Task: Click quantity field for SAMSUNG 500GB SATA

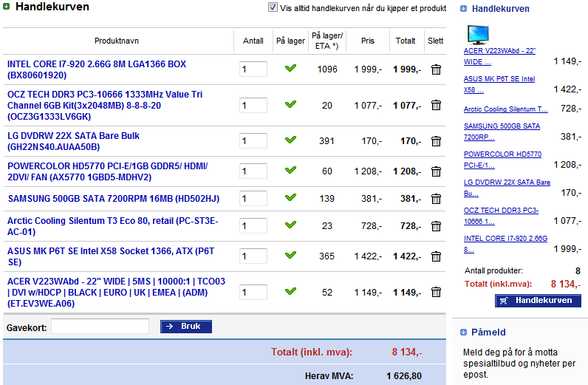Action: pos(253,198)
